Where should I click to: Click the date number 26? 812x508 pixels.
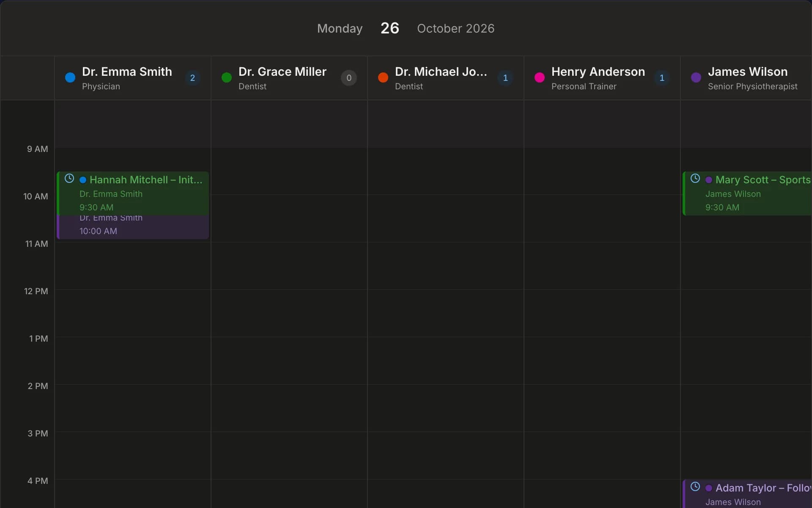pos(390,28)
